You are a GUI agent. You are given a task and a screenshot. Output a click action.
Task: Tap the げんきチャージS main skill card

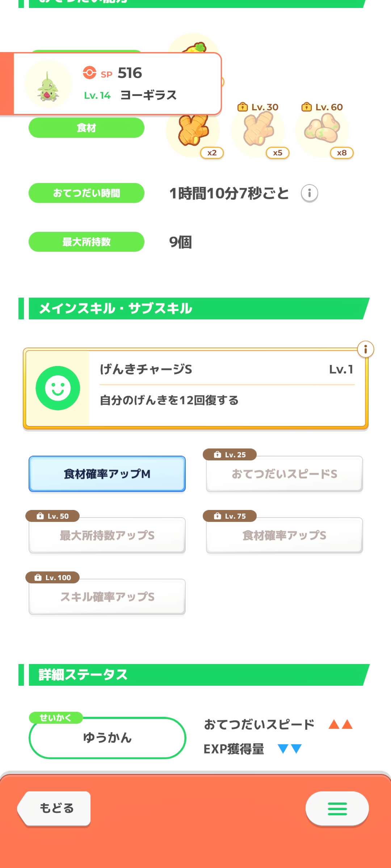(227, 388)
